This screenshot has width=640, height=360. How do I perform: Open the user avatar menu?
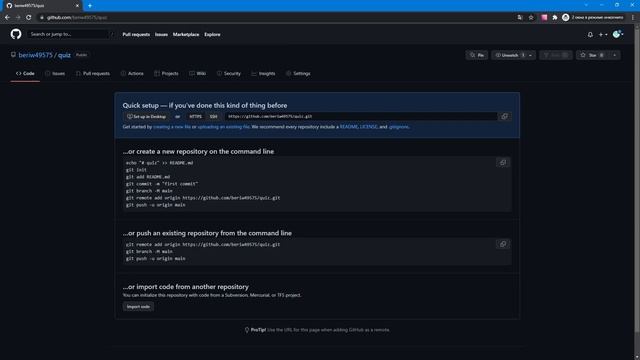click(618, 34)
